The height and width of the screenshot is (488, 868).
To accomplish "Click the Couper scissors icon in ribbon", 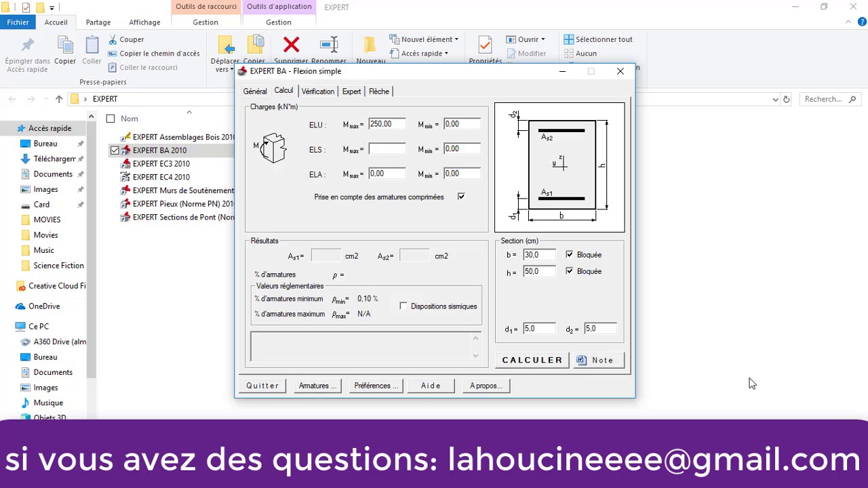I will pyautogui.click(x=113, y=40).
